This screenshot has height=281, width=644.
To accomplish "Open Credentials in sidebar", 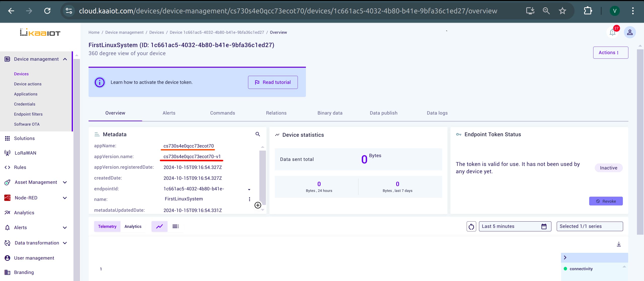I will (25, 104).
